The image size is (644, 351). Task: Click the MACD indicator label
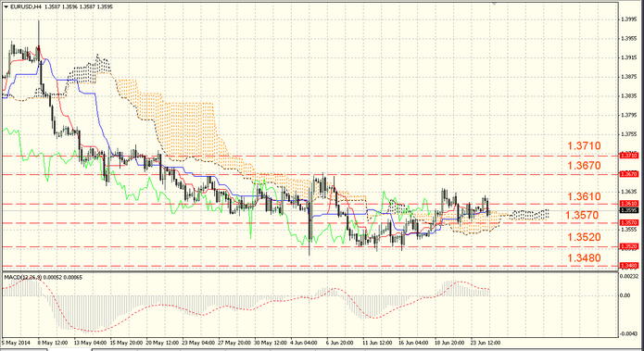coord(44,278)
